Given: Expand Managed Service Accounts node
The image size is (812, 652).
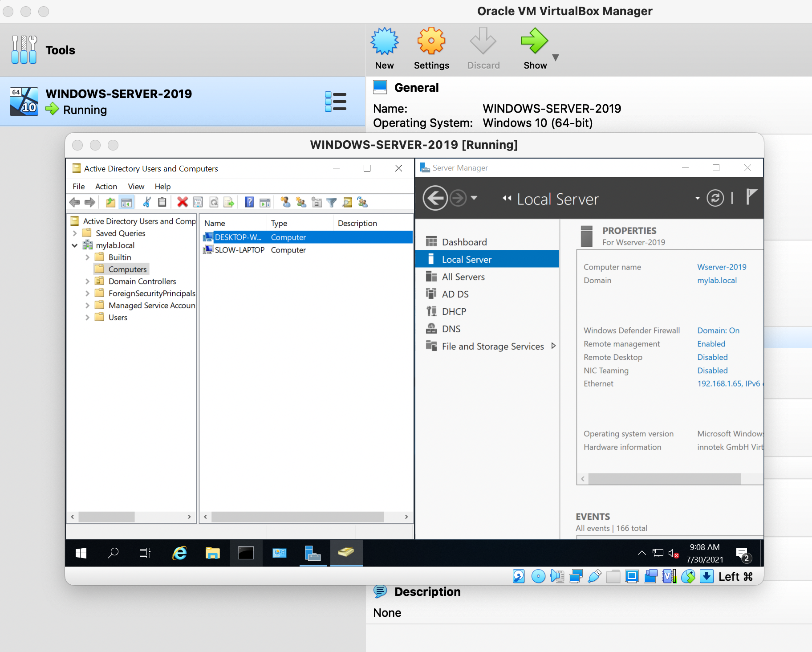Looking at the screenshot, I should coord(87,306).
